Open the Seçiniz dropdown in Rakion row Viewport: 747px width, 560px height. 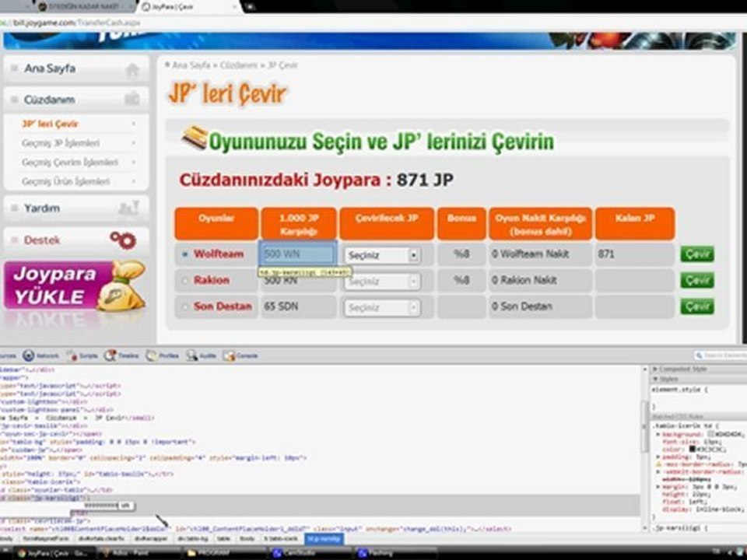pos(382,282)
